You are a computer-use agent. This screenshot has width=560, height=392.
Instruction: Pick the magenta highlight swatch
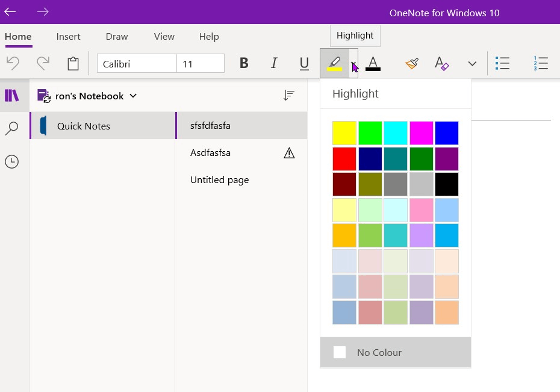422,133
